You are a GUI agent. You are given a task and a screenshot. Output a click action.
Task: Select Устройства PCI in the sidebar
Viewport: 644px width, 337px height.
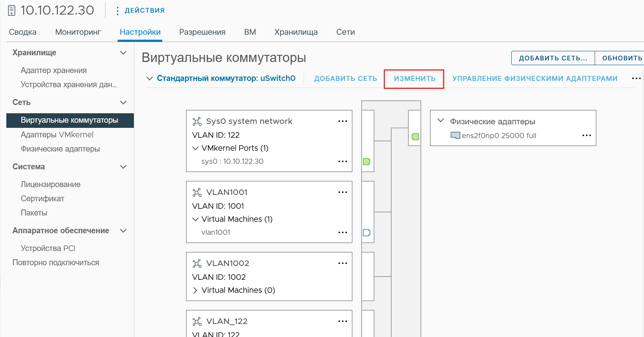point(48,248)
